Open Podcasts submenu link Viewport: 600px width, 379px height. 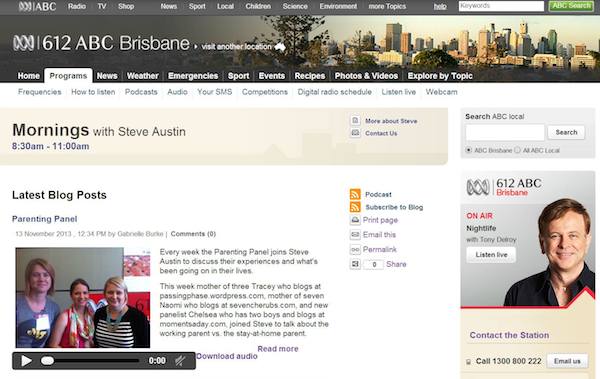[x=141, y=92]
